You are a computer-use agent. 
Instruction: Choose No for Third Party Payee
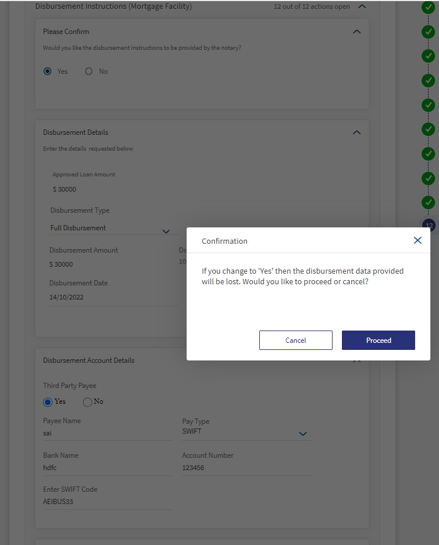click(87, 402)
